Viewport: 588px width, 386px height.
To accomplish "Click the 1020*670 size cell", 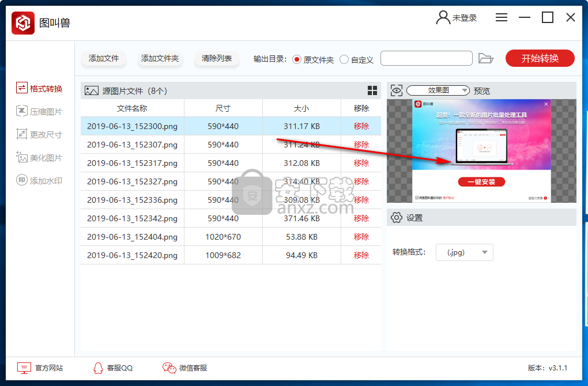I will (x=223, y=237).
